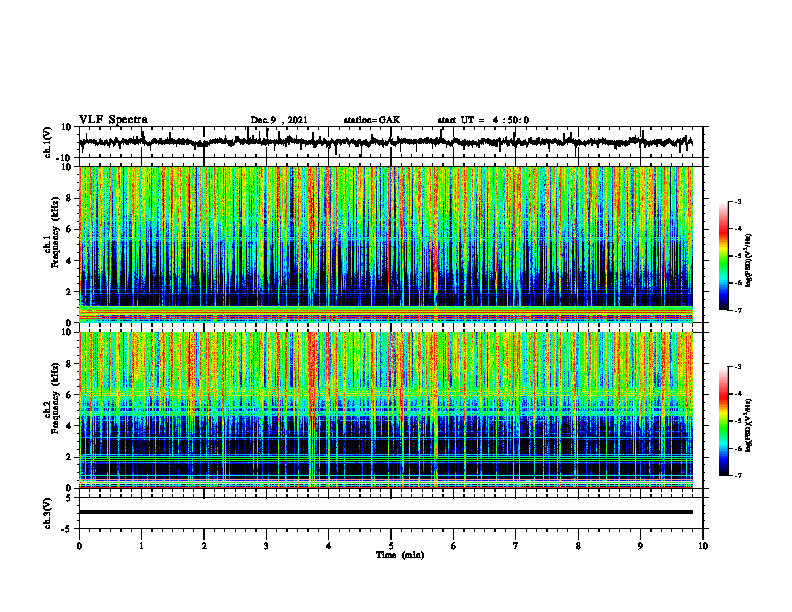Screen dimensions: 792x612
Task: Click the '2' kHz tick on ch.2 spectrogram
Action: 70,457
